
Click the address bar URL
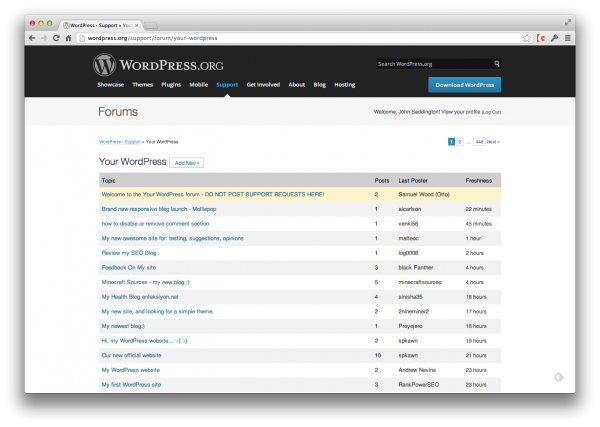tap(152, 38)
